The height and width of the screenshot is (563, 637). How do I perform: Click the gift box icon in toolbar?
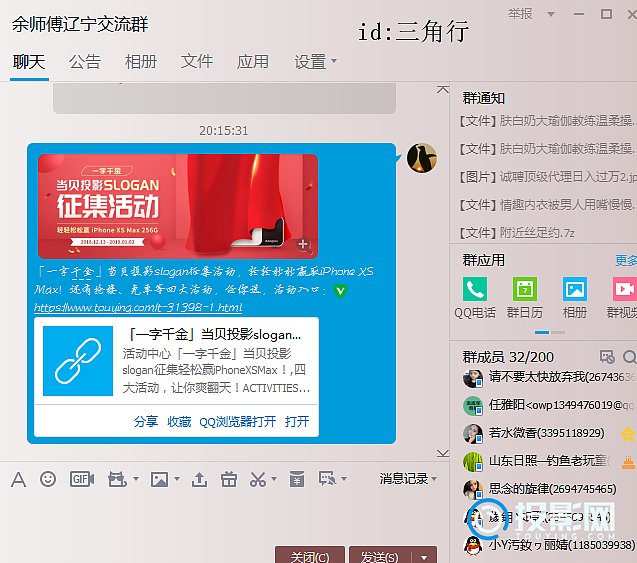pos(229,479)
